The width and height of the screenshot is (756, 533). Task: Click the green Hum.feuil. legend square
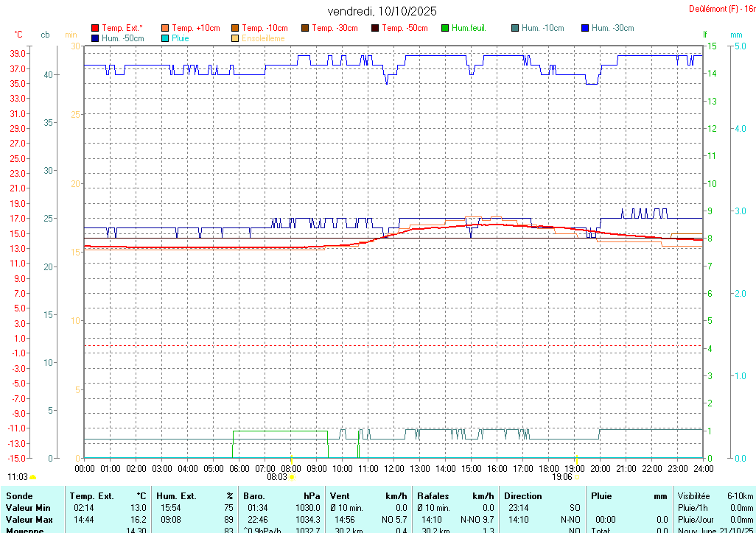(x=445, y=28)
